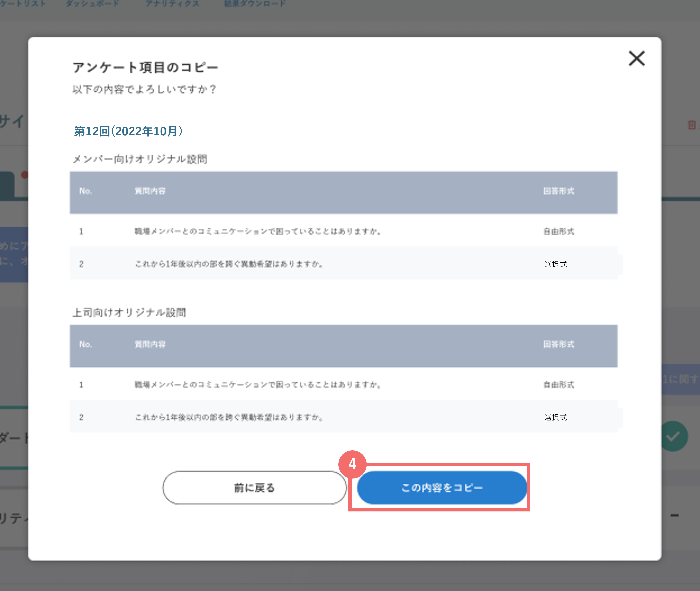Click the この内容をコピー button

tap(442, 487)
